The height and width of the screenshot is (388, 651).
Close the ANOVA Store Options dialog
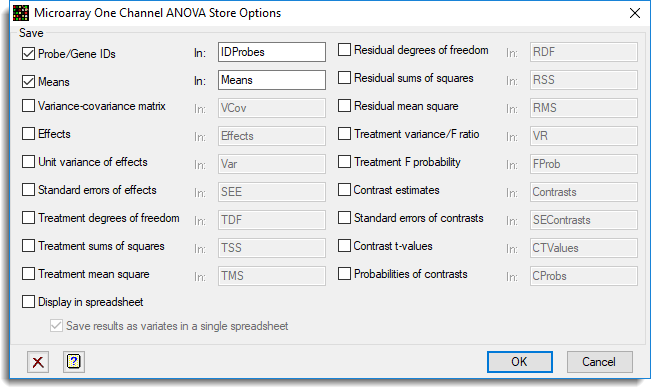(634, 13)
